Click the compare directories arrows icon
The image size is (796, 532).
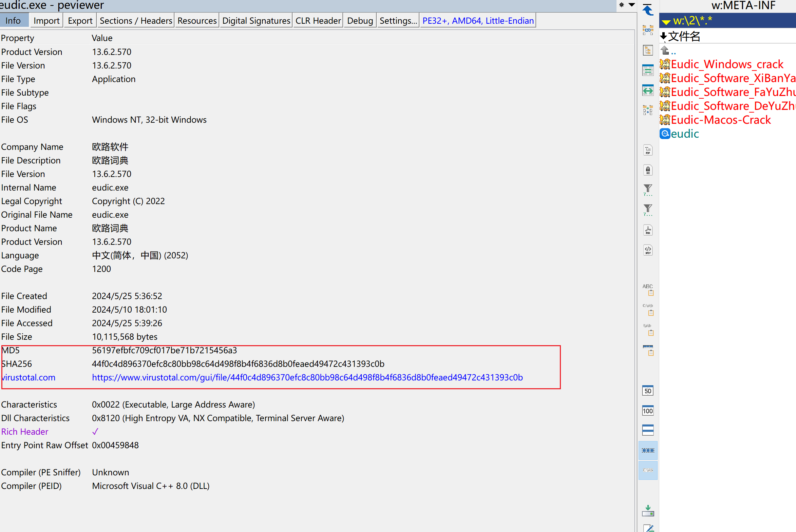click(648, 110)
